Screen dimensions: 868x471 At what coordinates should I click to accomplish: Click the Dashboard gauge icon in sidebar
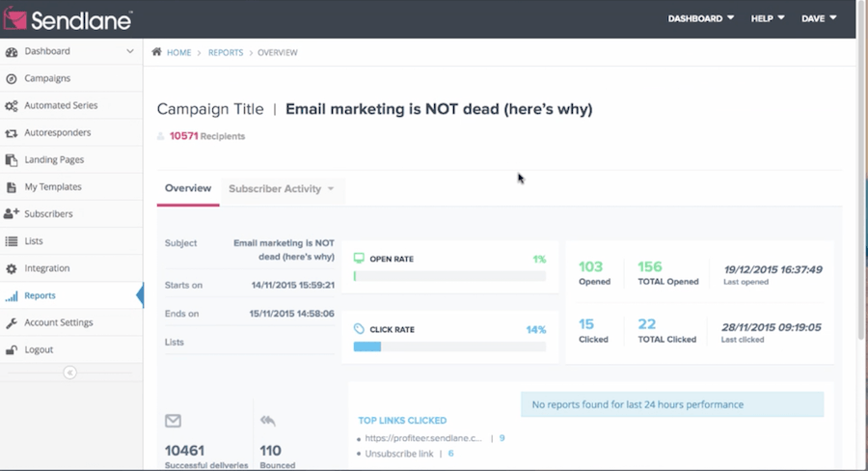coord(11,51)
